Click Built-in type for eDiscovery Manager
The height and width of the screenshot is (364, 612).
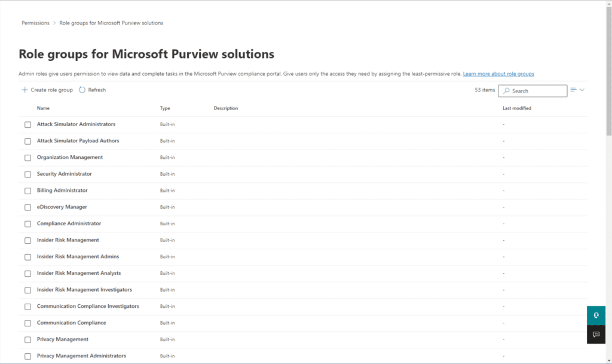(167, 207)
